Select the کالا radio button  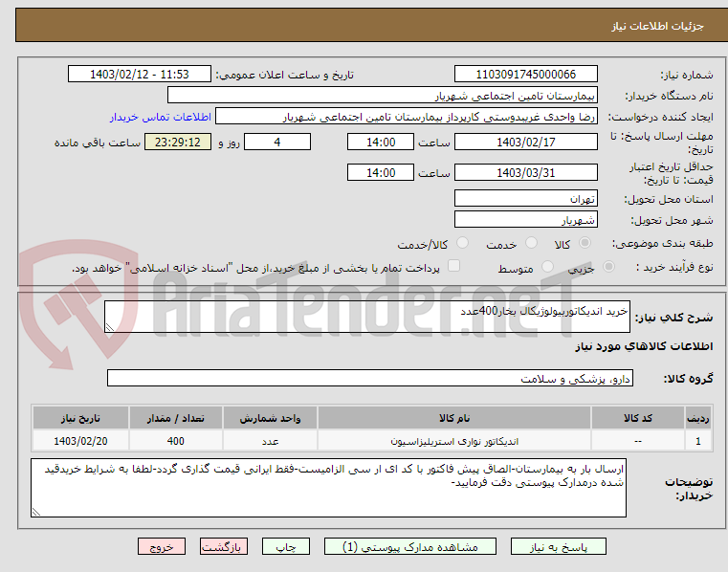[x=585, y=242]
